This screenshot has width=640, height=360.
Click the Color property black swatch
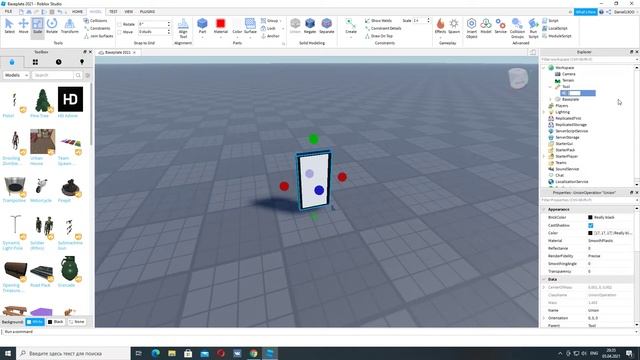pos(590,233)
